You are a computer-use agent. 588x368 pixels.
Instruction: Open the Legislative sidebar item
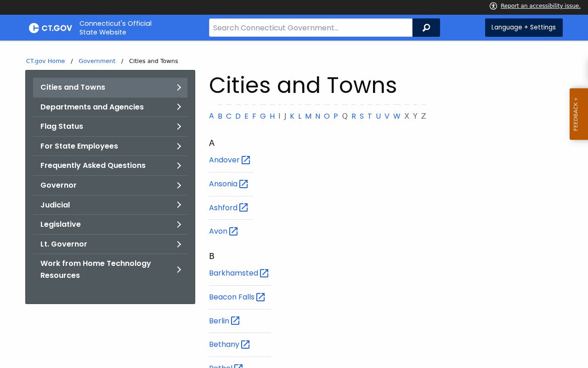tap(110, 224)
